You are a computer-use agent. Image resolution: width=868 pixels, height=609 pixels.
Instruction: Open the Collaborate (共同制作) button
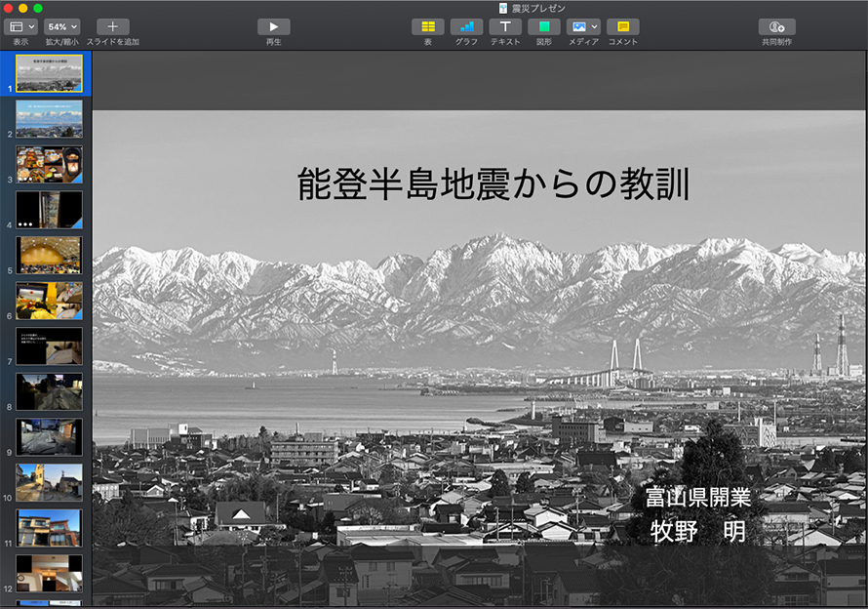(776, 26)
